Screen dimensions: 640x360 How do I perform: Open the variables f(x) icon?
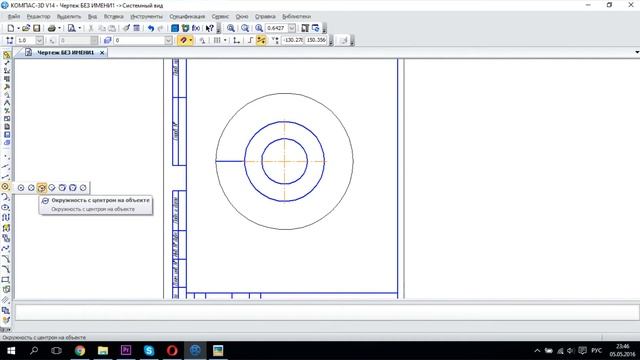[x=196, y=28]
